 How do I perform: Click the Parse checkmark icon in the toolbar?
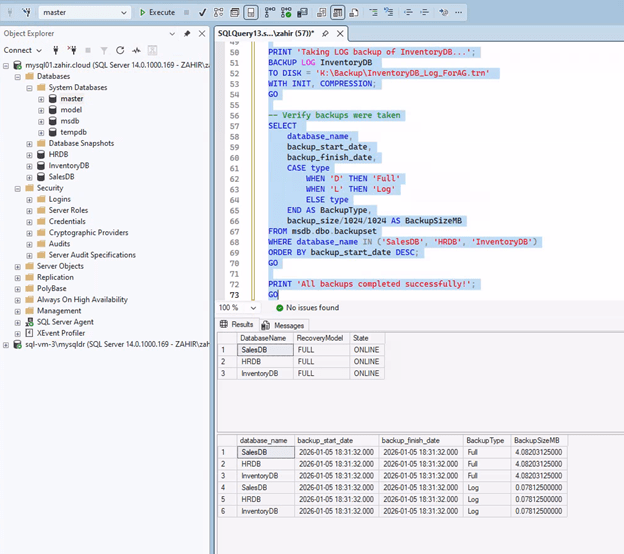(203, 13)
